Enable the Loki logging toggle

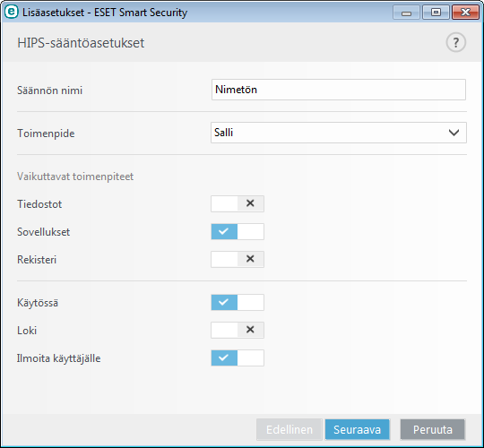(238, 330)
